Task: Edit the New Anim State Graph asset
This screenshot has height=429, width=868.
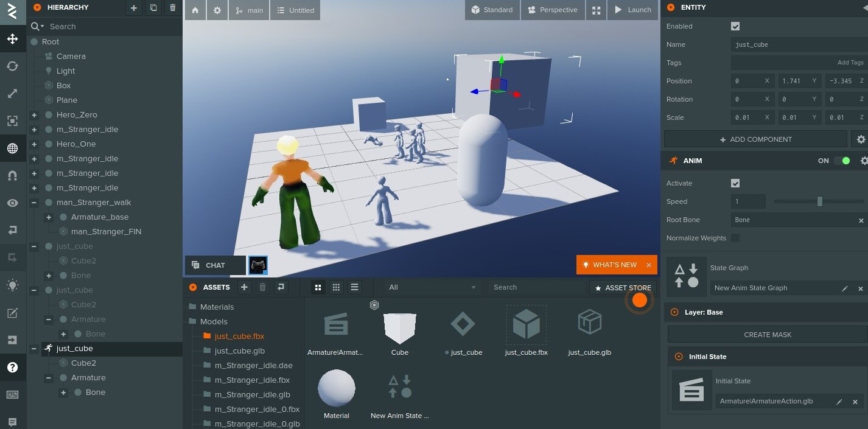Action: 844,288
